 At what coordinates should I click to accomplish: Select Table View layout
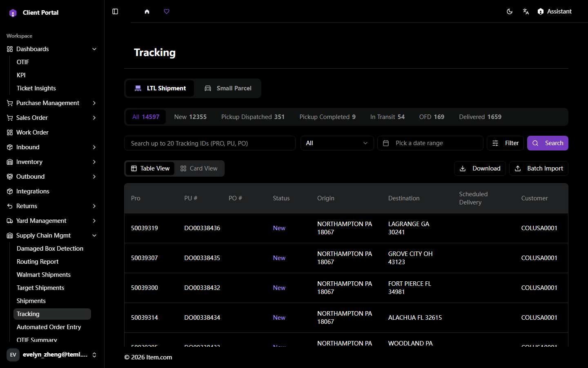(x=150, y=168)
